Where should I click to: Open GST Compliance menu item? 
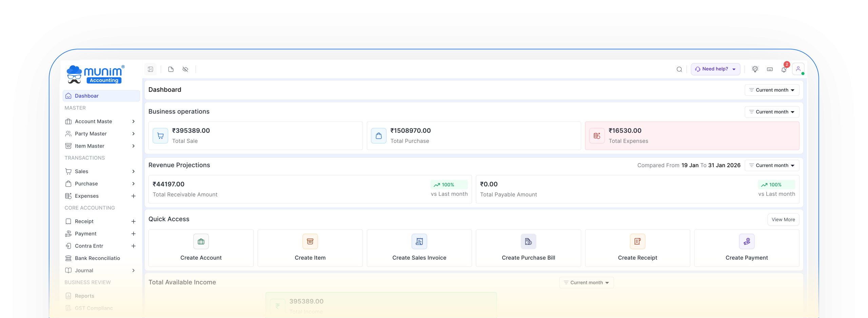pyautogui.click(x=101, y=308)
